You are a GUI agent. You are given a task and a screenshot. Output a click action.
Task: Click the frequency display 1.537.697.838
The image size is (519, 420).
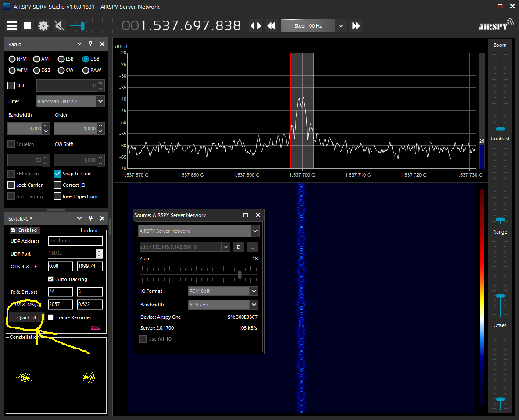[181, 26]
